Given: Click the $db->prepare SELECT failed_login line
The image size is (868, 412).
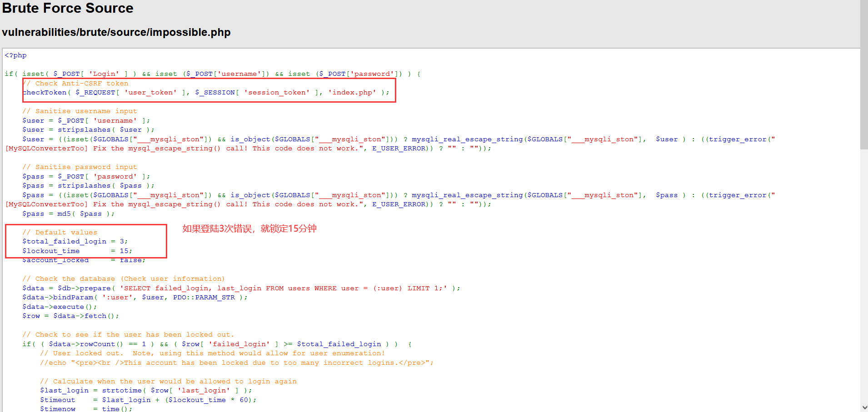Looking at the screenshot, I should [241, 288].
